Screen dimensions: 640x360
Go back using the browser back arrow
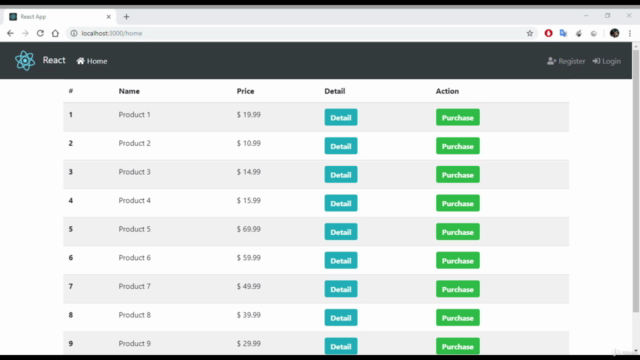coord(10,33)
